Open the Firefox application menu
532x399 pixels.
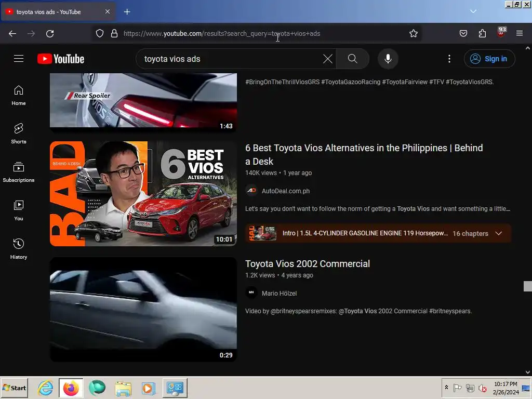point(520,33)
